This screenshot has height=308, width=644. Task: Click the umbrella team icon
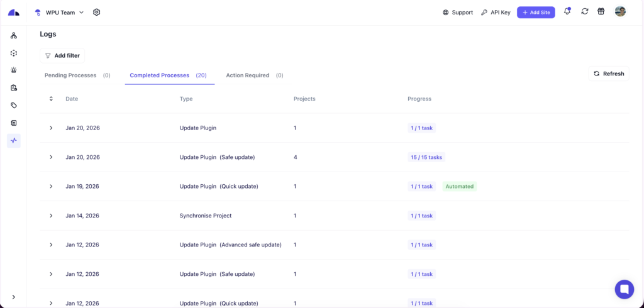[38, 13]
